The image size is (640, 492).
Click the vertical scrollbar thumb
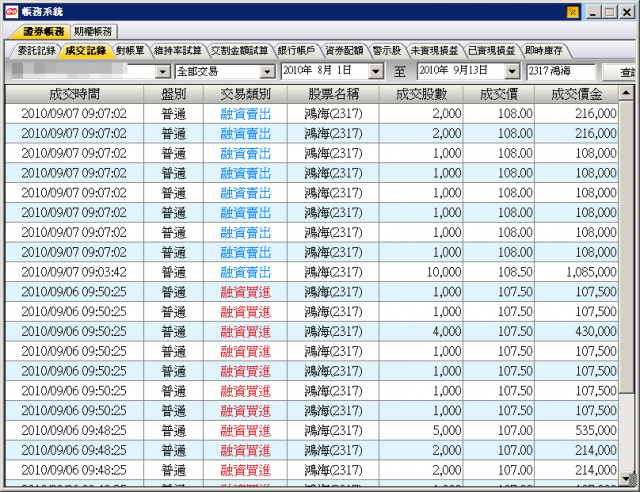(x=626, y=246)
